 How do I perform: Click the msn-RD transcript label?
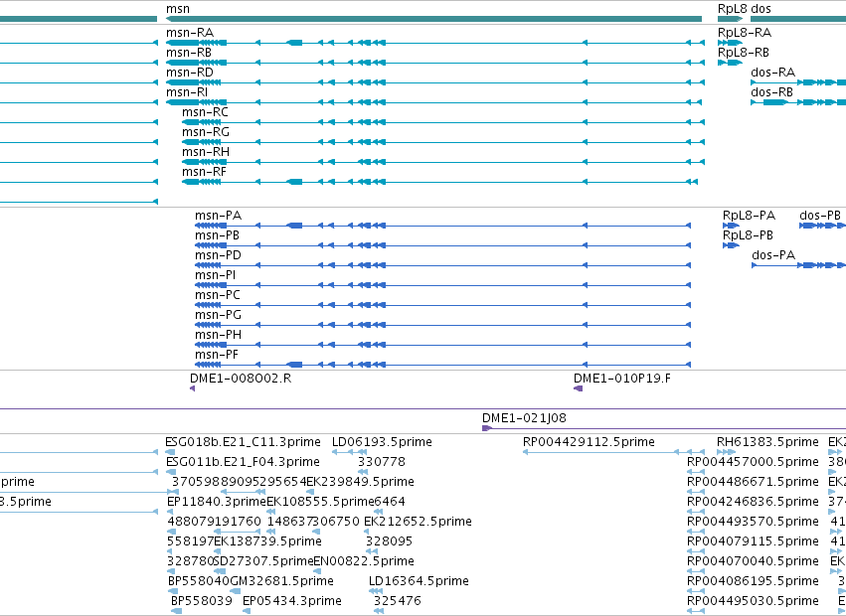coord(189,73)
